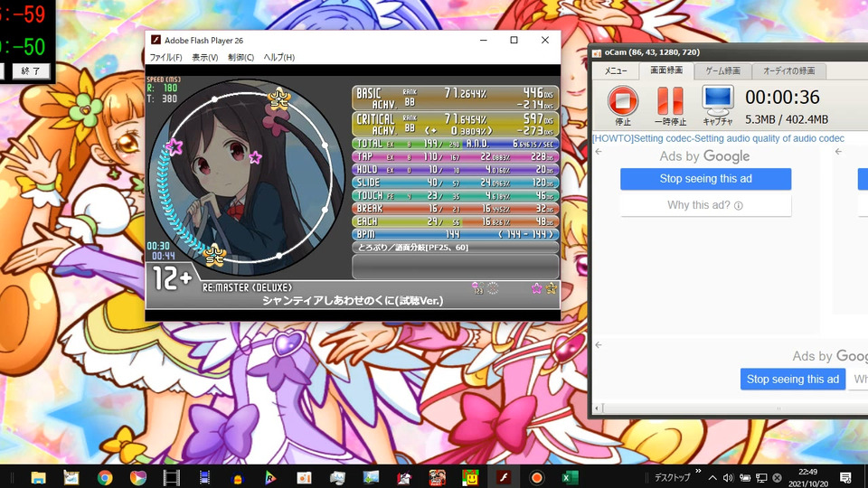The height and width of the screenshot is (488, 868).
Task: Open the notification center icon
Action: [845, 477]
